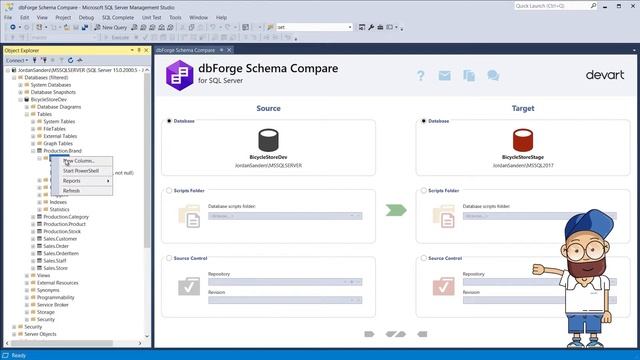Click the Find in Files icon
Image resolution: width=640 pixels, height=360 pixels.
270,27
